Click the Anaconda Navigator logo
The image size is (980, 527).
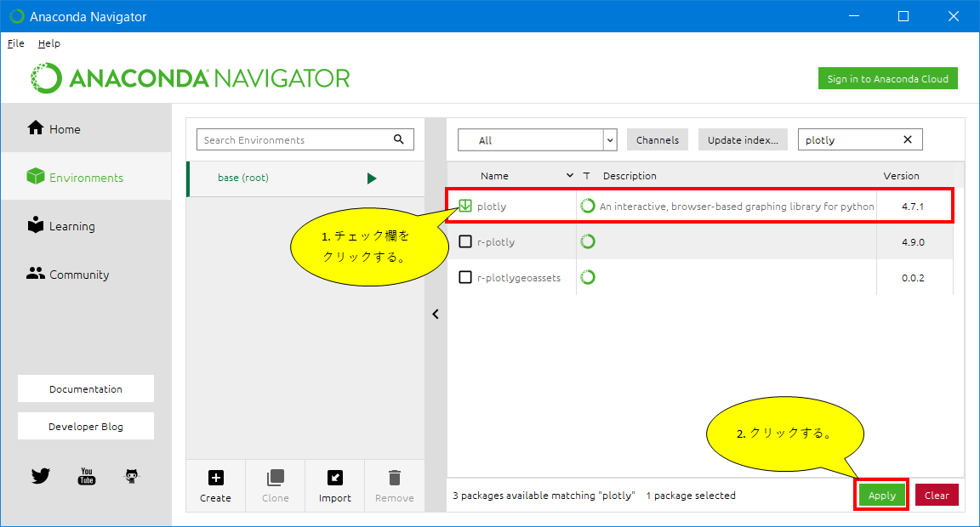pos(190,78)
